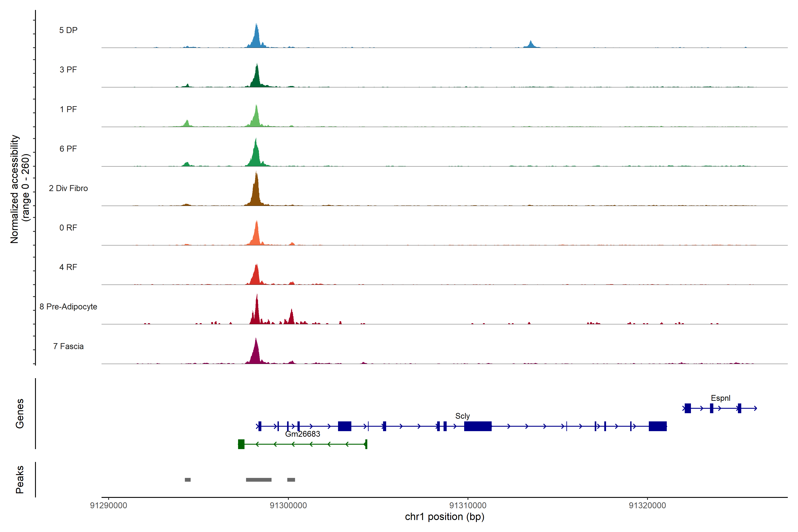Click the 7 Fascia track label
Viewport: 798px width, 532px height.
coord(68,346)
